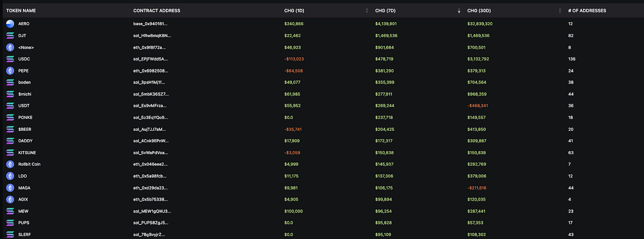The width and height of the screenshot is (644, 239).
Task: Select the DJT token name
Action: pyautogui.click(x=22, y=35)
